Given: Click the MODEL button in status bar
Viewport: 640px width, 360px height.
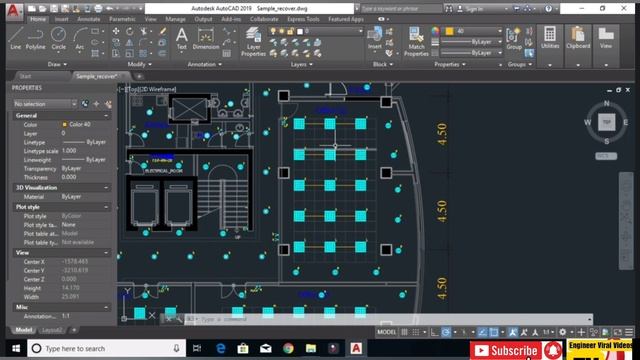Looking at the screenshot, I should click(387, 332).
